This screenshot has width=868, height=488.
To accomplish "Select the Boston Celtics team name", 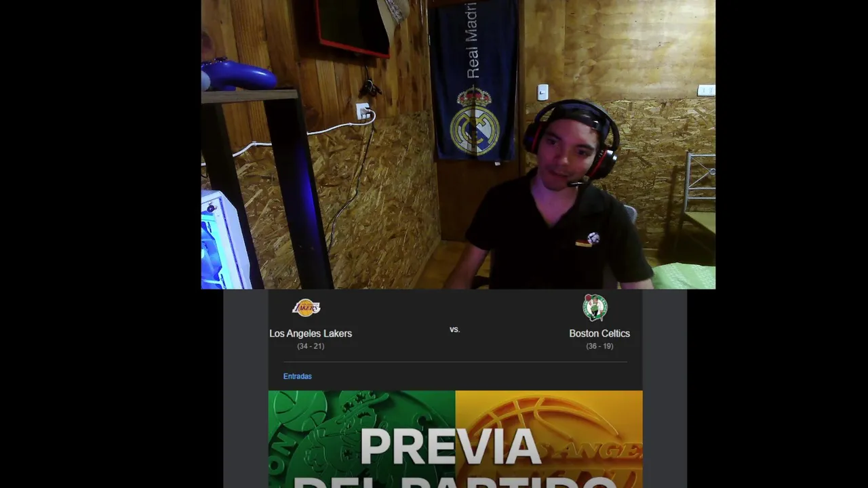I will click(x=599, y=333).
